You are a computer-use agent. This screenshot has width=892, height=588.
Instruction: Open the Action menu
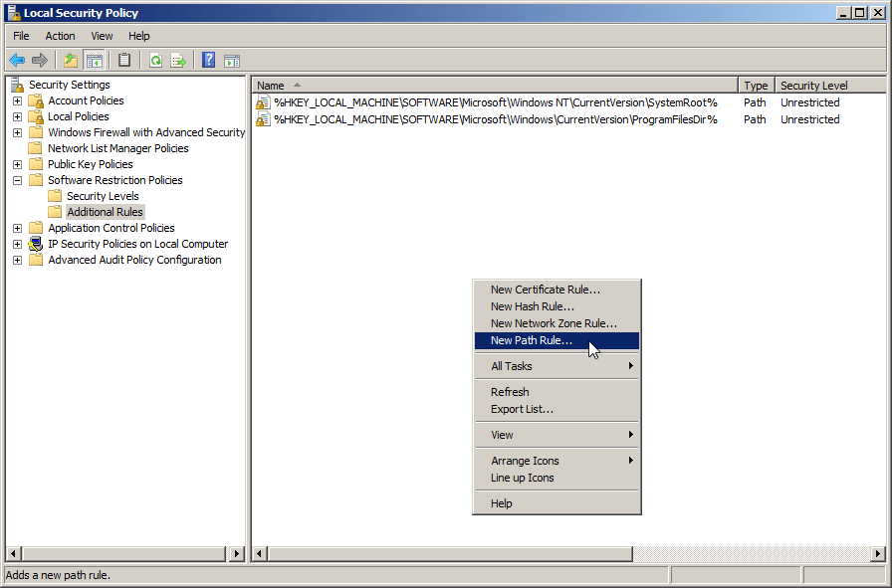pos(61,36)
